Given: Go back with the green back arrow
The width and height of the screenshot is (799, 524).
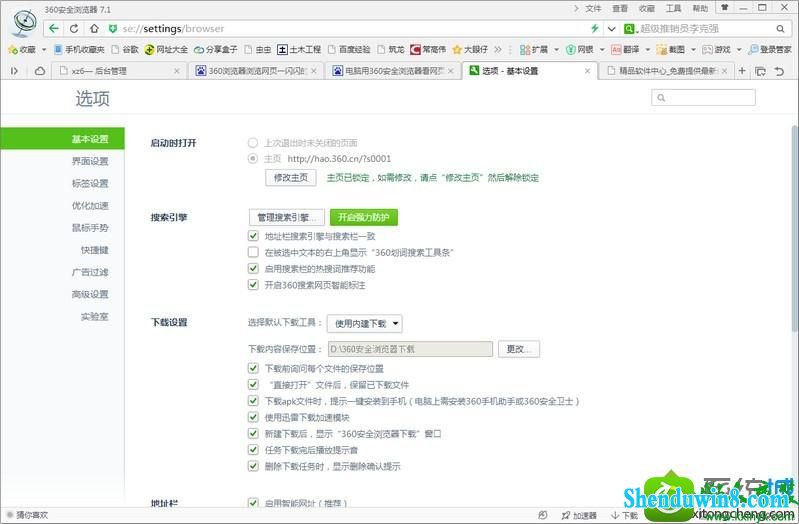Looking at the screenshot, I should pyautogui.click(x=54, y=29).
